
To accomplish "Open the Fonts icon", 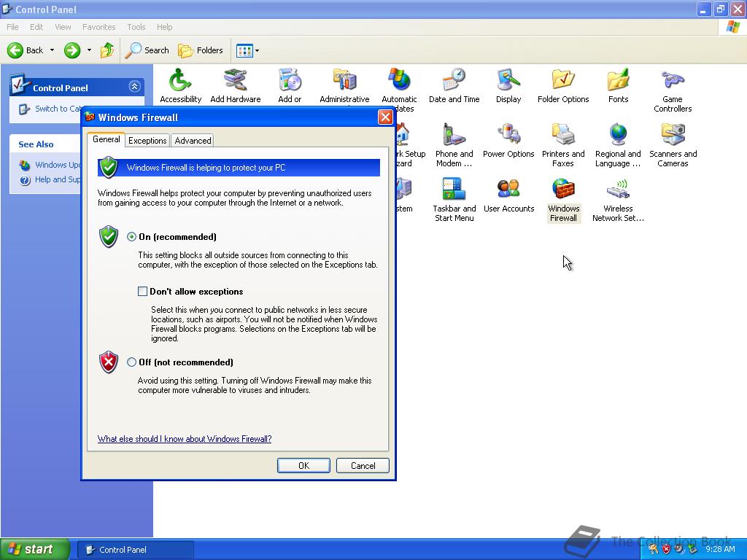I will 618,80.
